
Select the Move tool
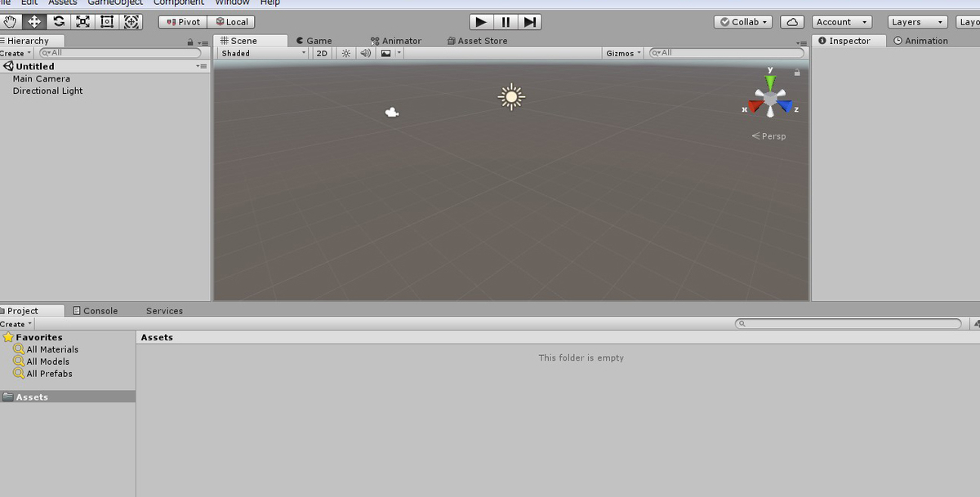[35, 22]
